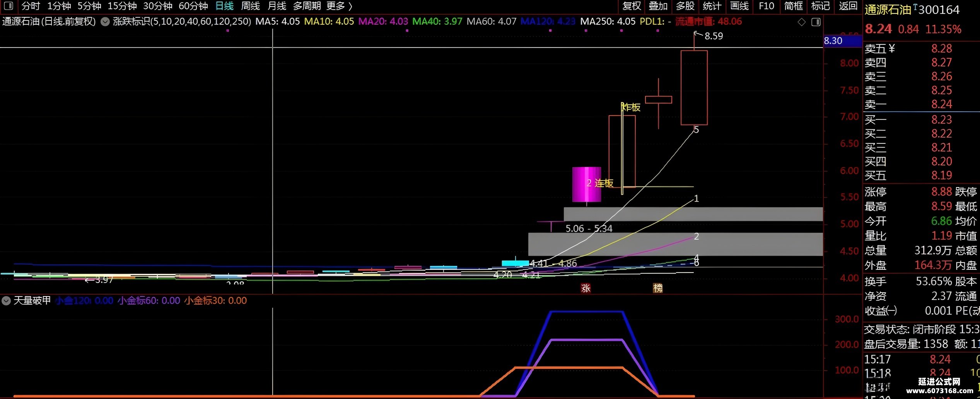Toggle the 简框 simple frame mode
Screen dimensions: 980x399
point(794,6)
